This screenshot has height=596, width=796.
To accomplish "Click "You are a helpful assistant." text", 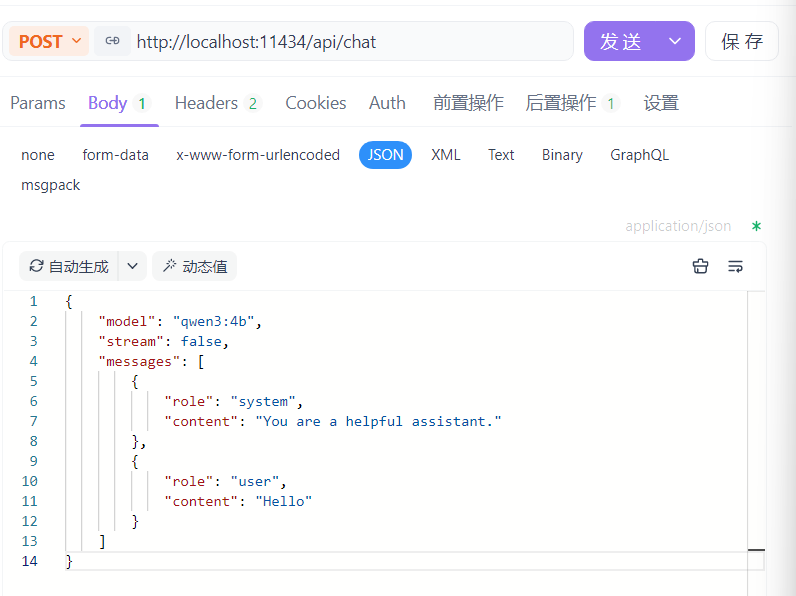I will (378, 421).
